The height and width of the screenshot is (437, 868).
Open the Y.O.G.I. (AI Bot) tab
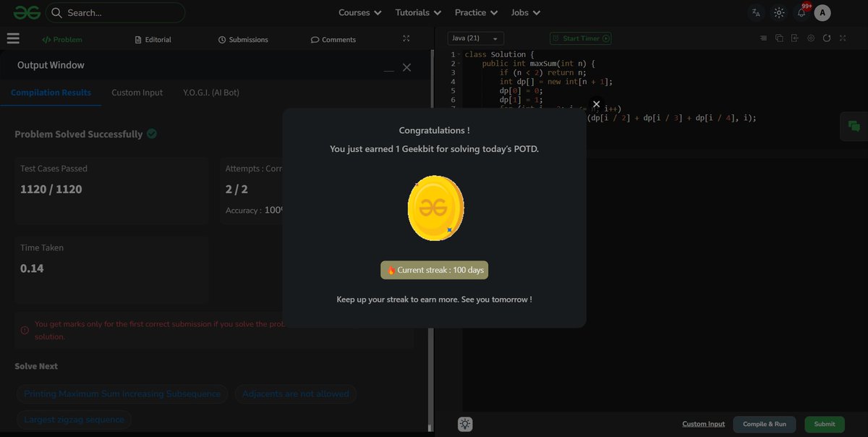(x=211, y=93)
